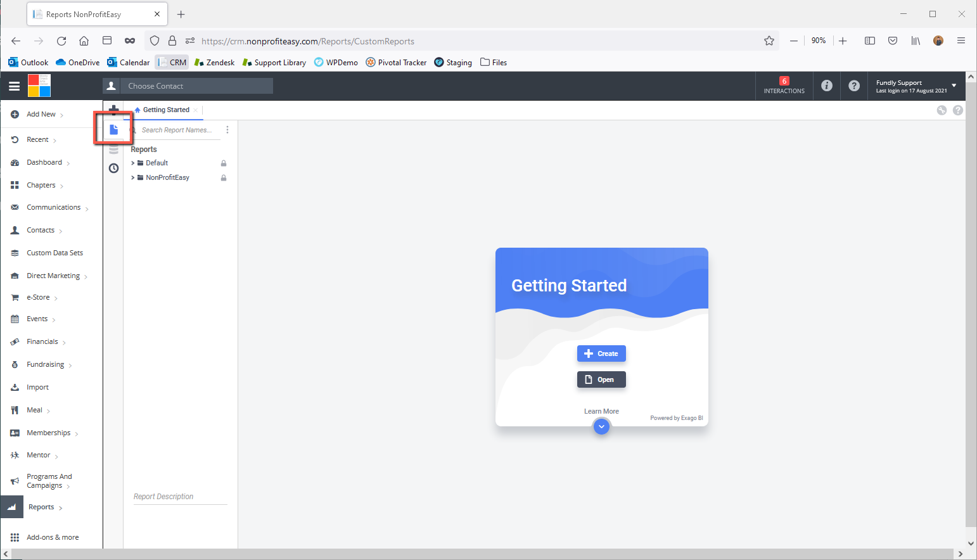977x560 pixels.
Task: Open the Firefox application menu
Action: click(961, 41)
